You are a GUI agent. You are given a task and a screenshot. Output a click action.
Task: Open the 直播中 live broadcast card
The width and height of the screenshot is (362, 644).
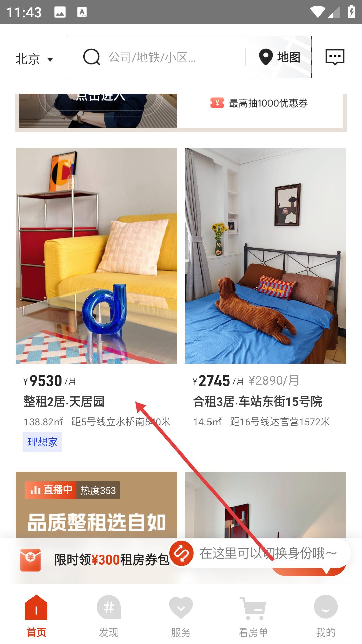coord(96,505)
